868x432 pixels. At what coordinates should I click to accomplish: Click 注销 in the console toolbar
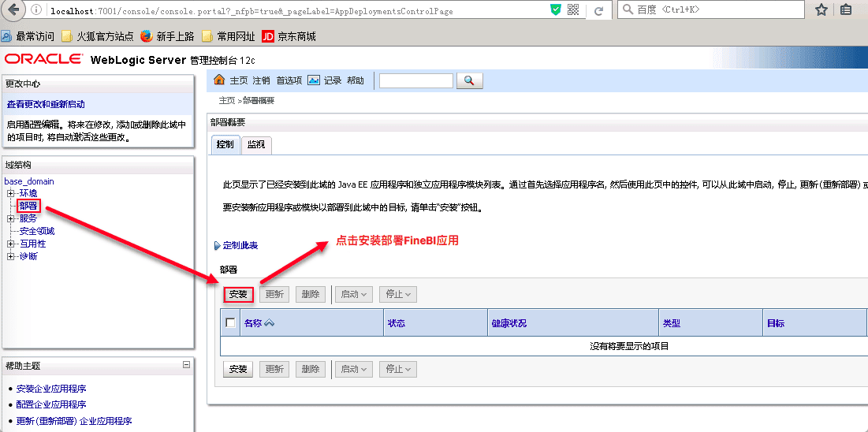261,81
